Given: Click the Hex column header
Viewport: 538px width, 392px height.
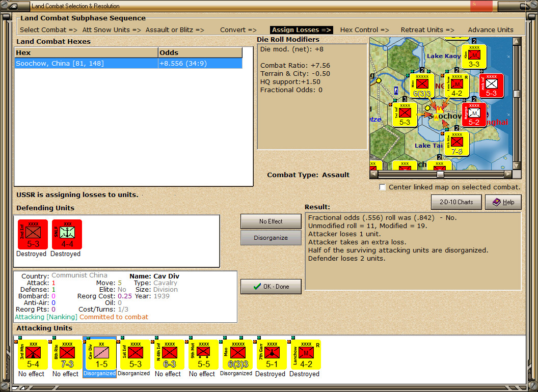Looking at the screenshot, I should pyautogui.click(x=86, y=52).
